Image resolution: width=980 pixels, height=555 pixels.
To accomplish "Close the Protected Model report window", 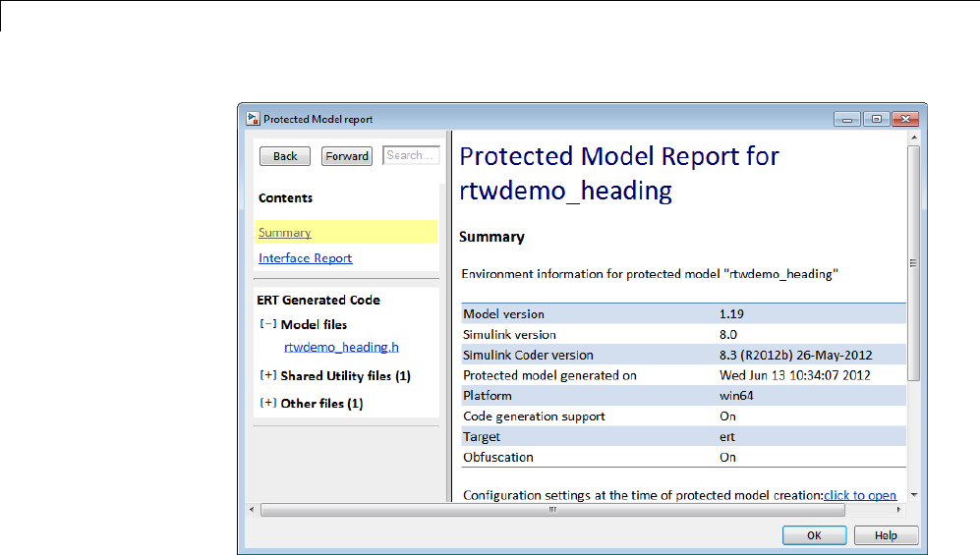I will [x=905, y=119].
